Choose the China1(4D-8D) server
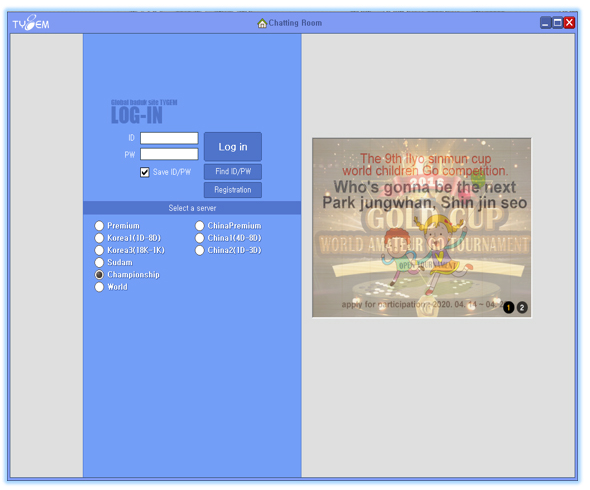The image size is (590, 490). coord(200,238)
